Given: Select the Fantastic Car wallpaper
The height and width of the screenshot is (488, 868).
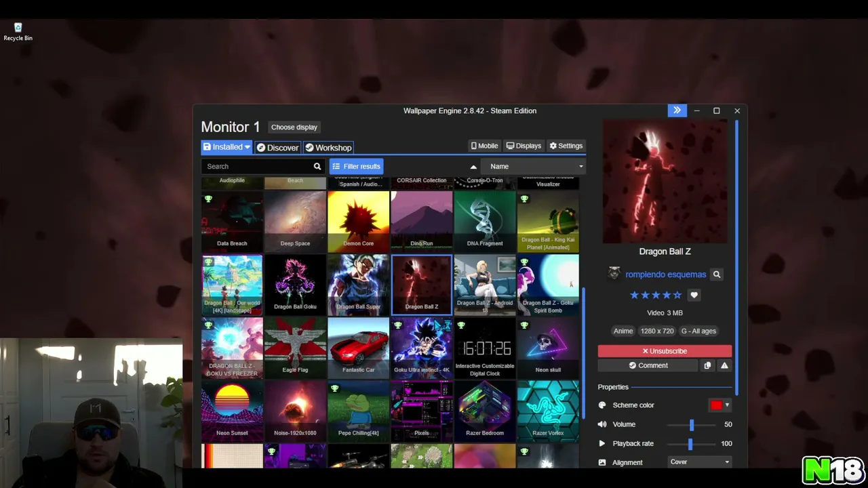Looking at the screenshot, I should [358, 348].
